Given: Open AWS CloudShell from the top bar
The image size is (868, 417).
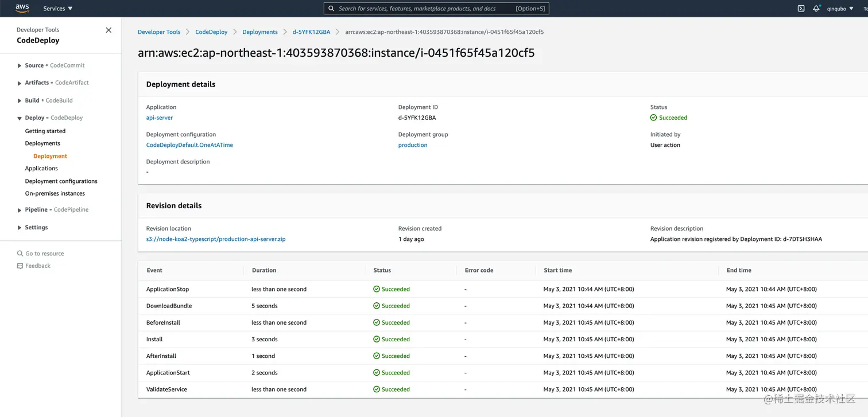Looking at the screenshot, I should point(801,8).
